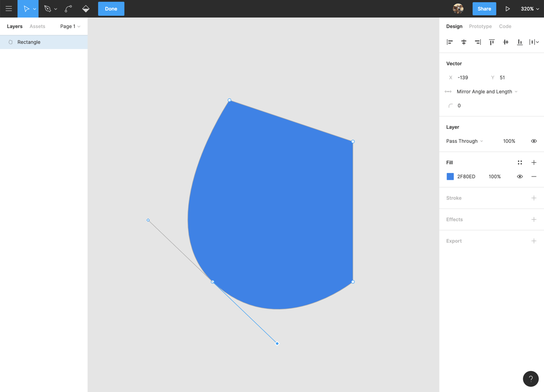Click the Present play icon
This screenshot has height=392, width=544.
[507, 9]
